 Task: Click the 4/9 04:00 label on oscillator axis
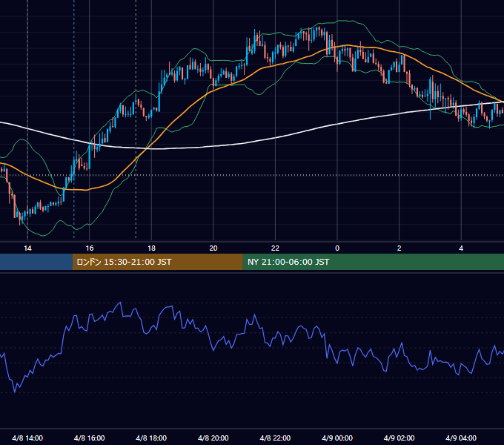tap(461, 438)
